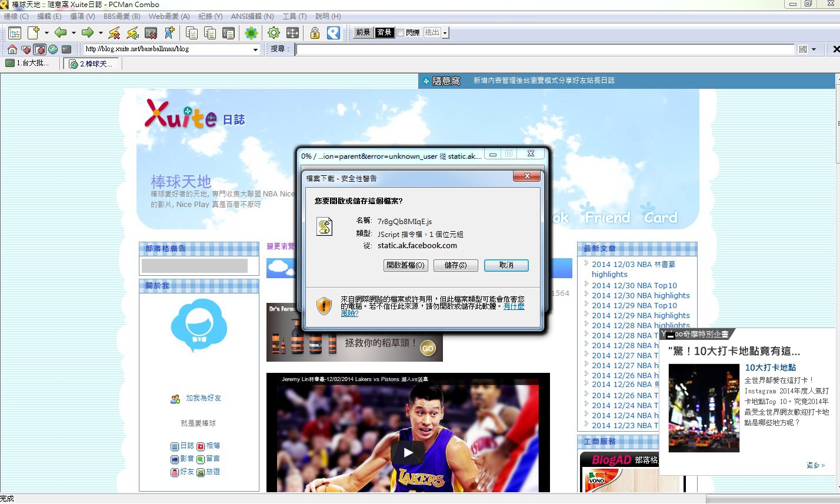Open the 編輯 (E) menu

(49, 16)
